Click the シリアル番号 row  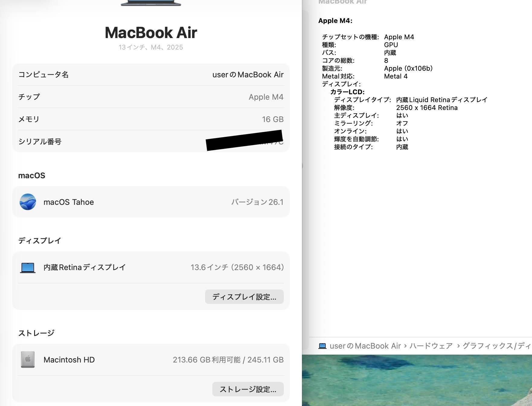click(151, 141)
